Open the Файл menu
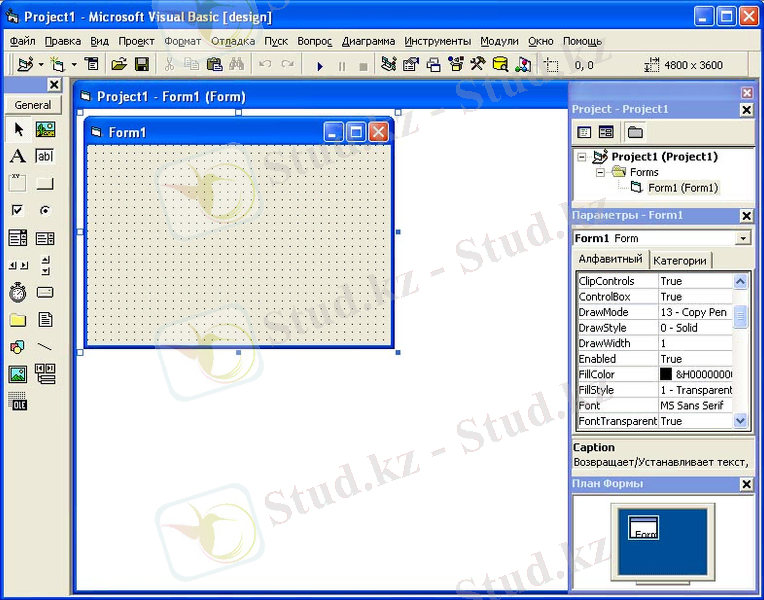The image size is (764, 600). [x=22, y=41]
